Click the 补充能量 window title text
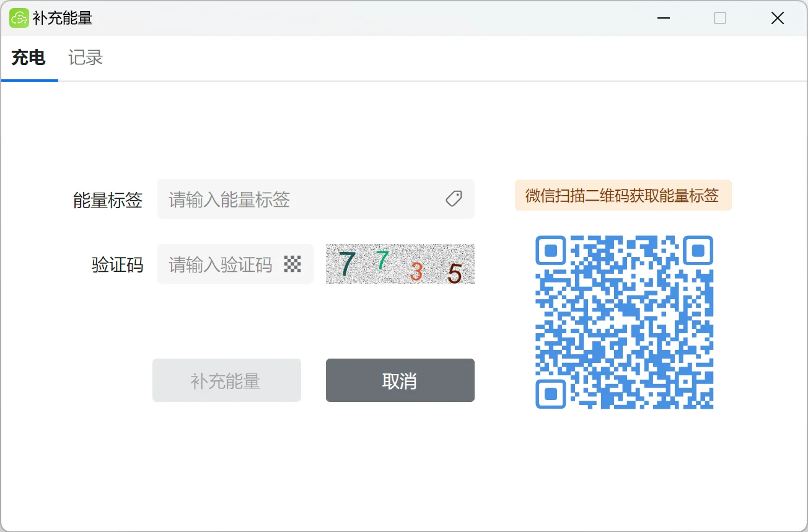Screen dimensions: 808x532 pos(63,18)
